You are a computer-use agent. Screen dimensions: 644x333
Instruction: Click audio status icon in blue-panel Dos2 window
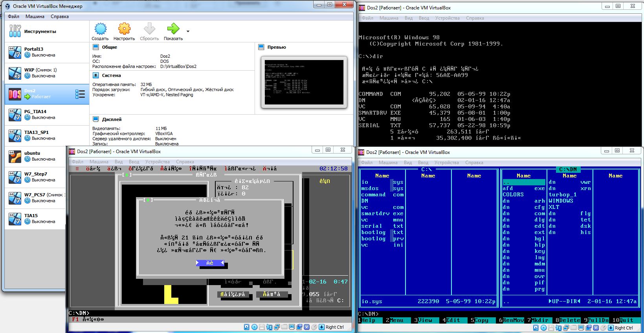point(558,328)
